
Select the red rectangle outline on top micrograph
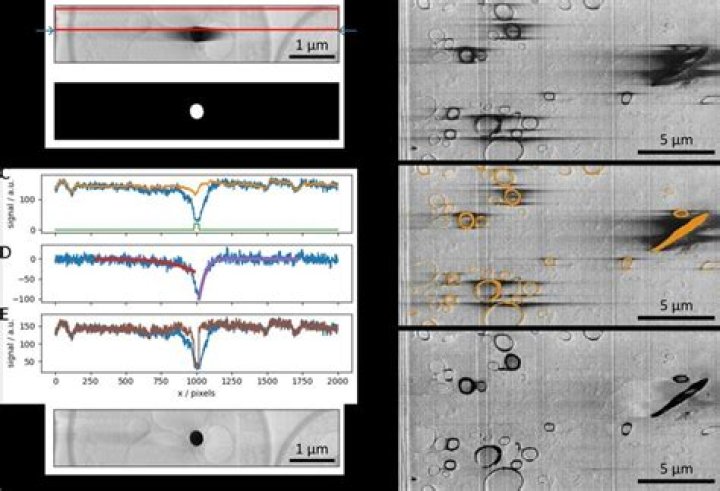[x=197, y=18]
